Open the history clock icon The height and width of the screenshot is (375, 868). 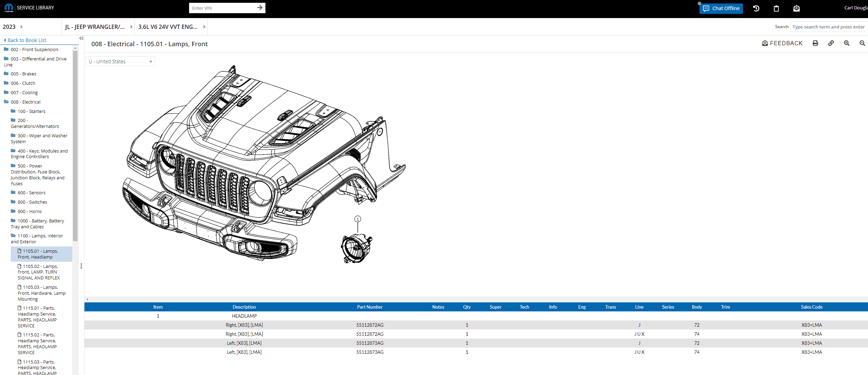(756, 8)
